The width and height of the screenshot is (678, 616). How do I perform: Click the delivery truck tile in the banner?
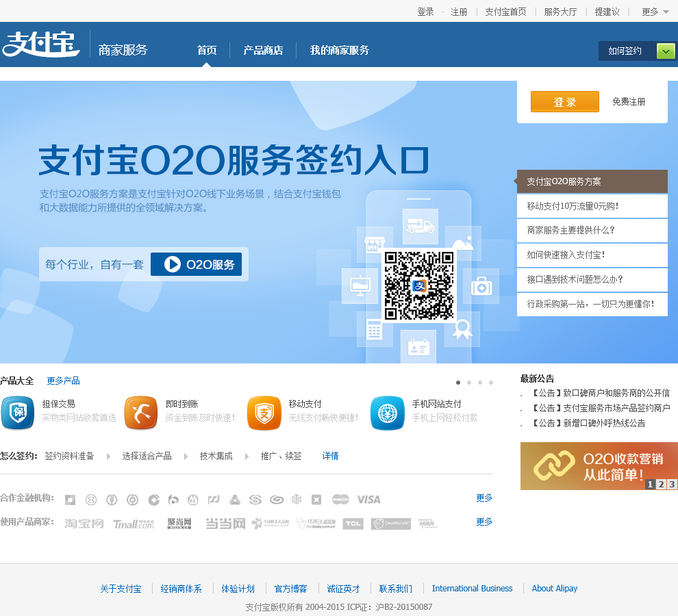pos(420,227)
